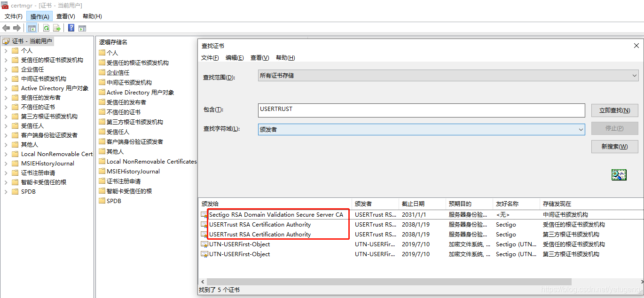Select Local NonRemovable Certificates in middle pane

coord(151,161)
